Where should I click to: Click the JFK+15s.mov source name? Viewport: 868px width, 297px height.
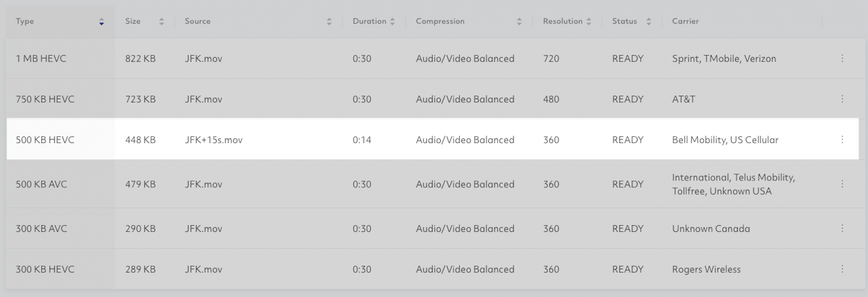pyautogui.click(x=213, y=140)
